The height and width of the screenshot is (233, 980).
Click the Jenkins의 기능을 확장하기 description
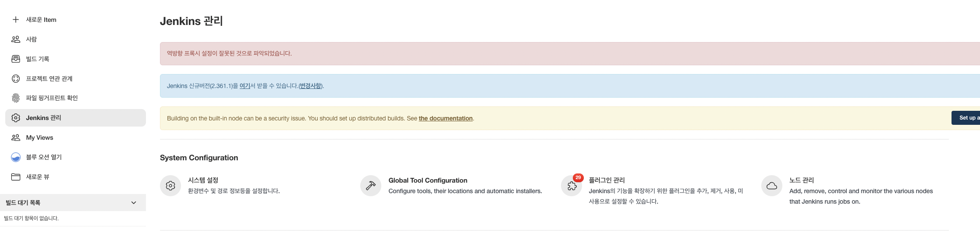[x=666, y=196]
